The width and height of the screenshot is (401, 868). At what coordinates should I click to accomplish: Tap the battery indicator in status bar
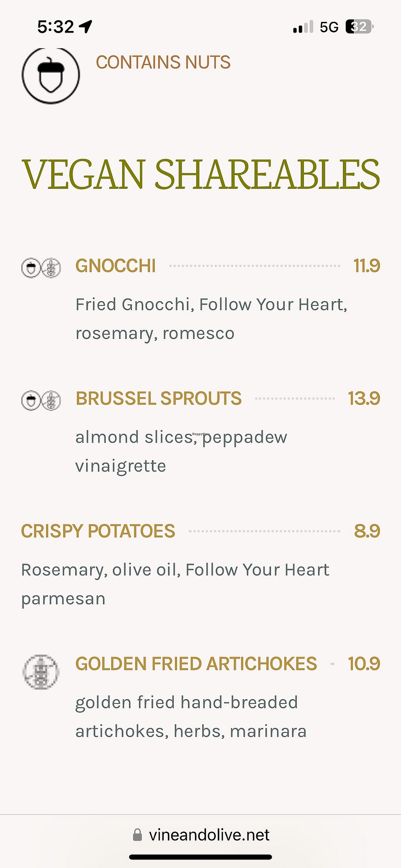coord(359,27)
